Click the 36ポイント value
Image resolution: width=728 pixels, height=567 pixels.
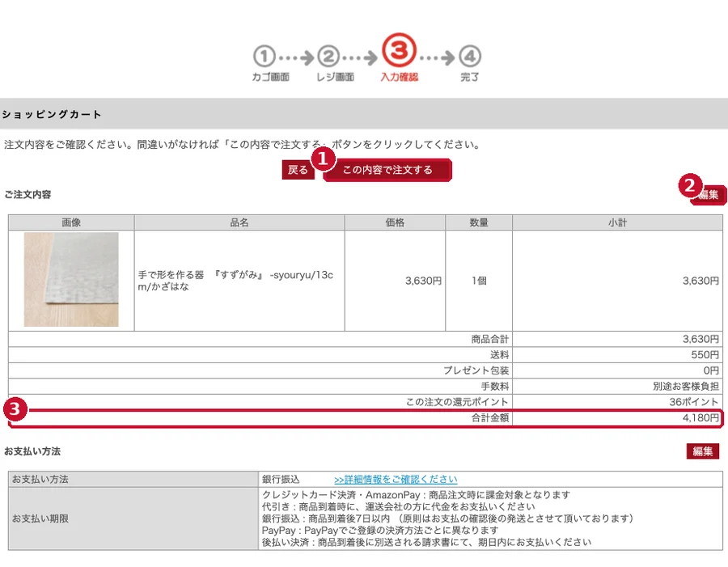point(694,402)
